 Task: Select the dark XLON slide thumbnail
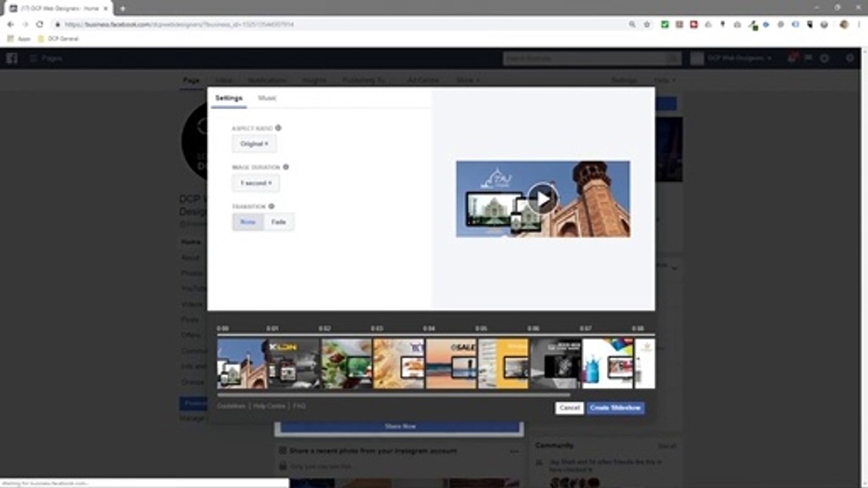point(294,363)
